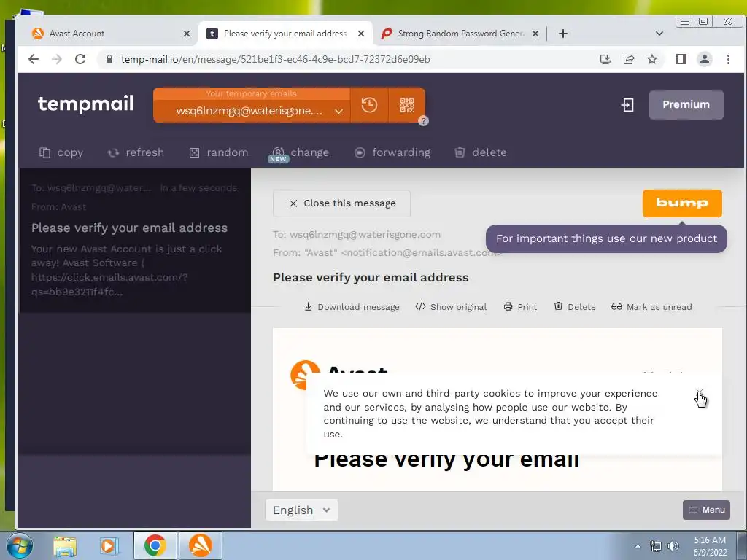Click Chrome icon in taskbar

pos(155,545)
